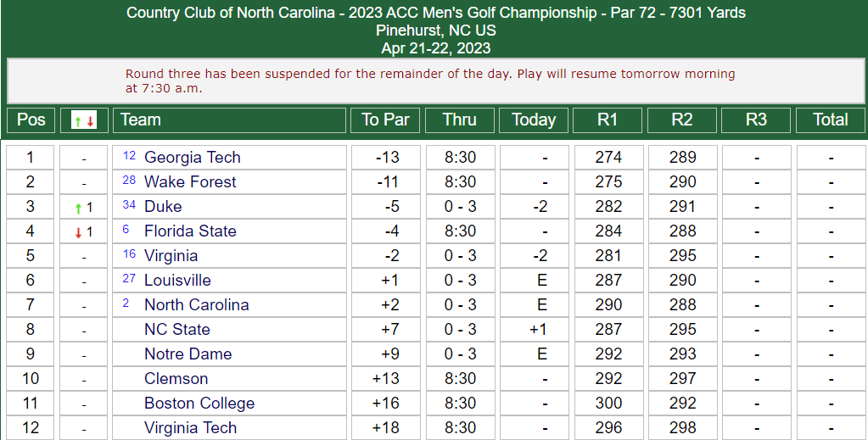
Task: Click North Carolina's ranking number 2
Action: point(126,303)
